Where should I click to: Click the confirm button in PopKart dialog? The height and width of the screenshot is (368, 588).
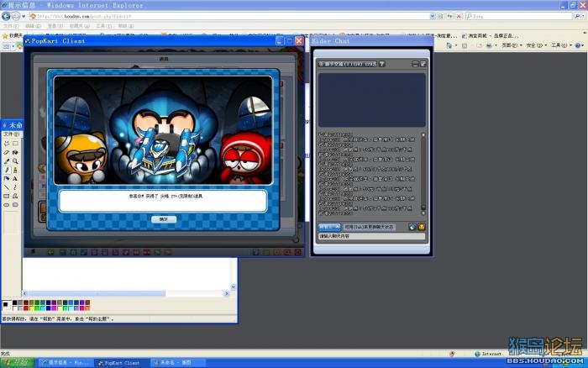[164, 219]
